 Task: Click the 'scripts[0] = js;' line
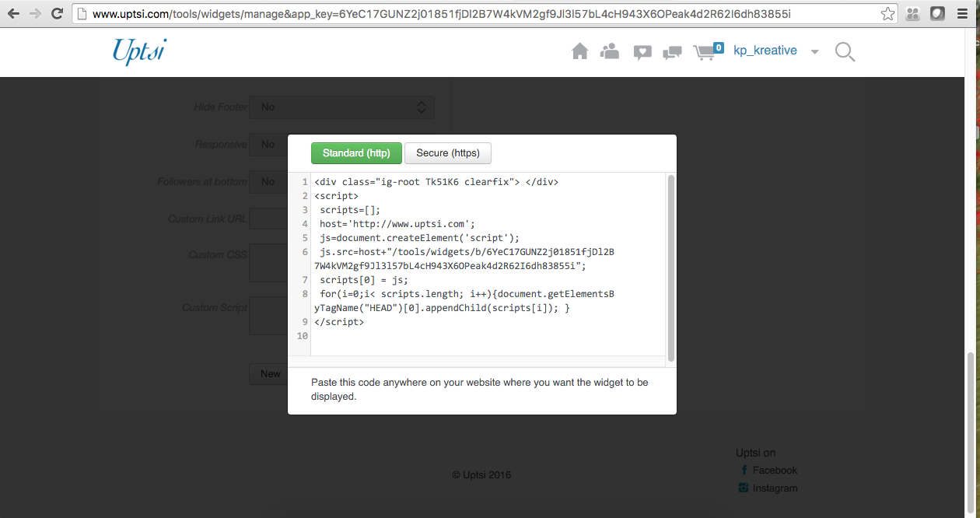pyautogui.click(x=364, y=280)
